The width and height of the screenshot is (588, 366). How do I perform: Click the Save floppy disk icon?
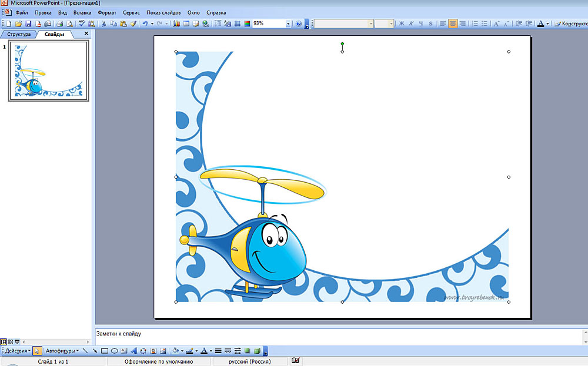28,24
